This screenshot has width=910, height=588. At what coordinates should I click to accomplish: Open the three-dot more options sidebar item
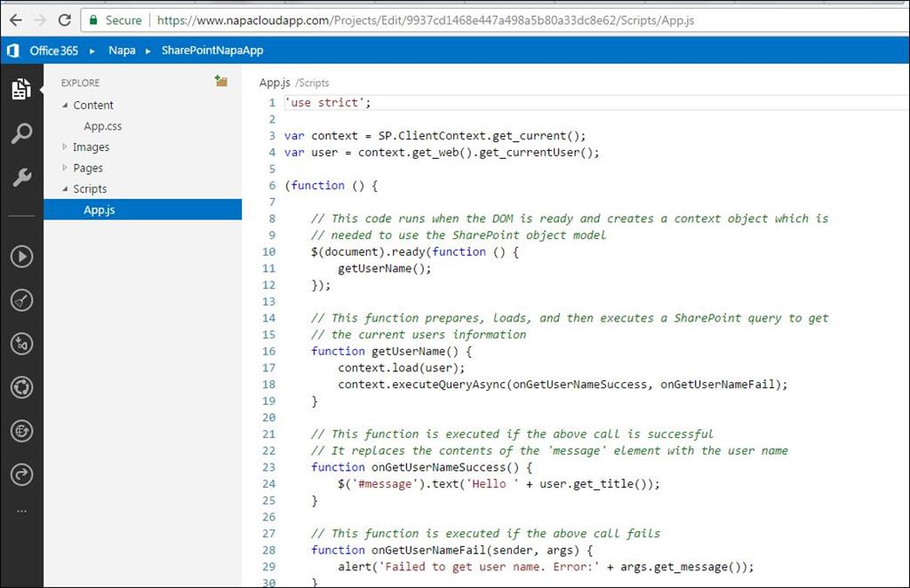coord(21,512)
